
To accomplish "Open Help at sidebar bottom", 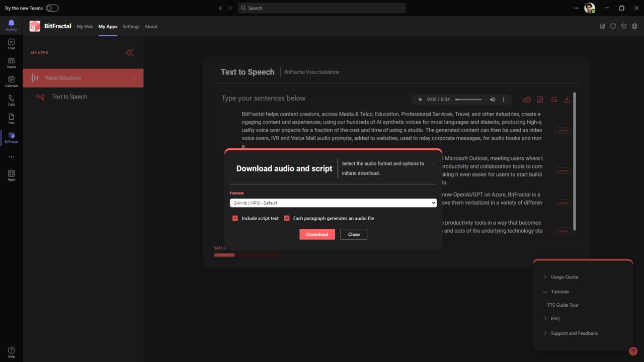I will tap(11, 352).
